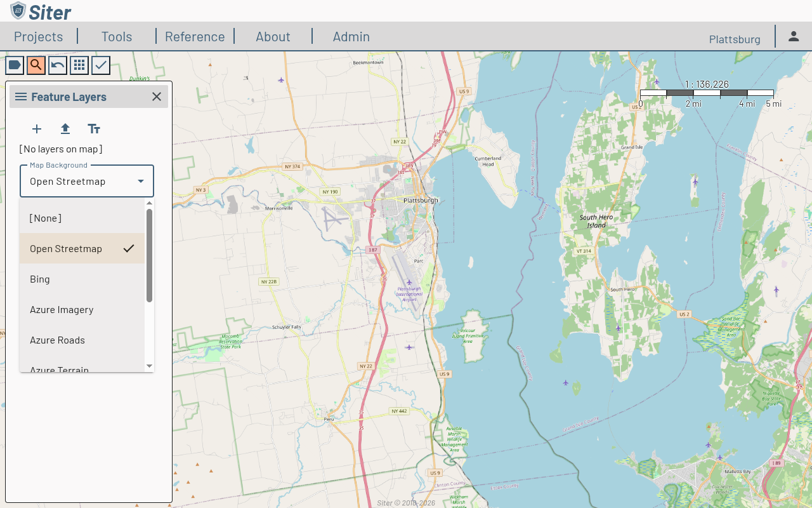Open the Admin menu

click(351, 36)
